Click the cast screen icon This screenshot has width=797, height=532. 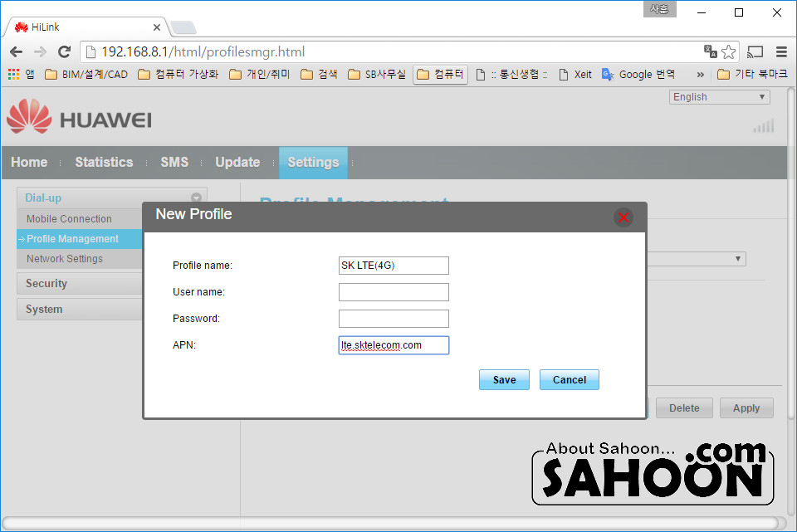[755, 51]
